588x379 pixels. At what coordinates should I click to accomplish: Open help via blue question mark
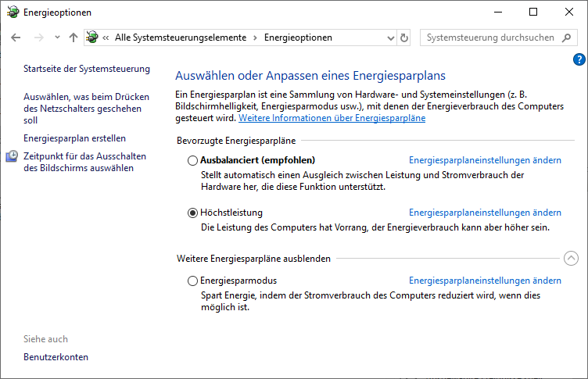click(579, 59)
